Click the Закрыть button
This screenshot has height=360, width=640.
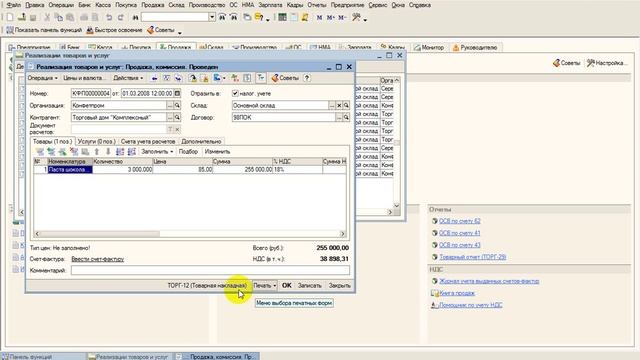(340, 285)
